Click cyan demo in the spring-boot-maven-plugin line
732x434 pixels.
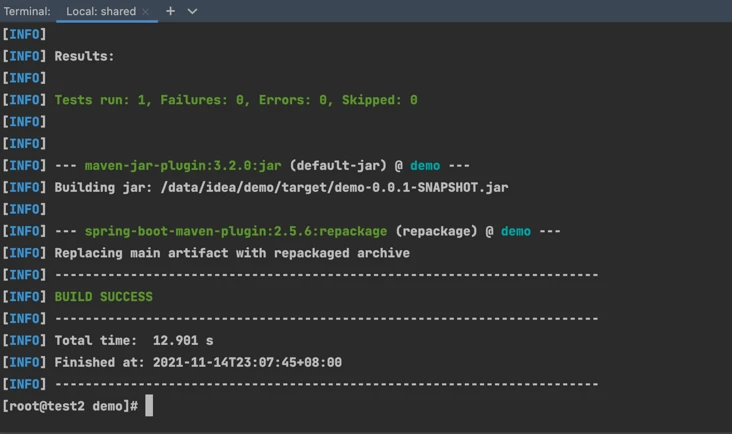(515, 231)
